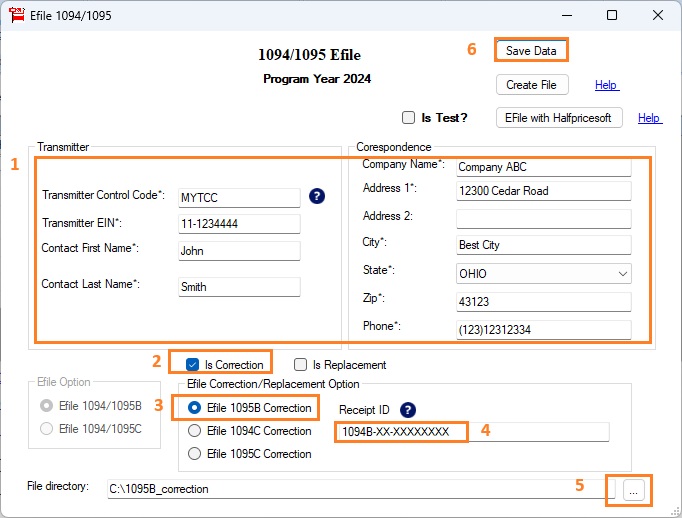Select Efile 1094C Correction option

tap(196, 431)
